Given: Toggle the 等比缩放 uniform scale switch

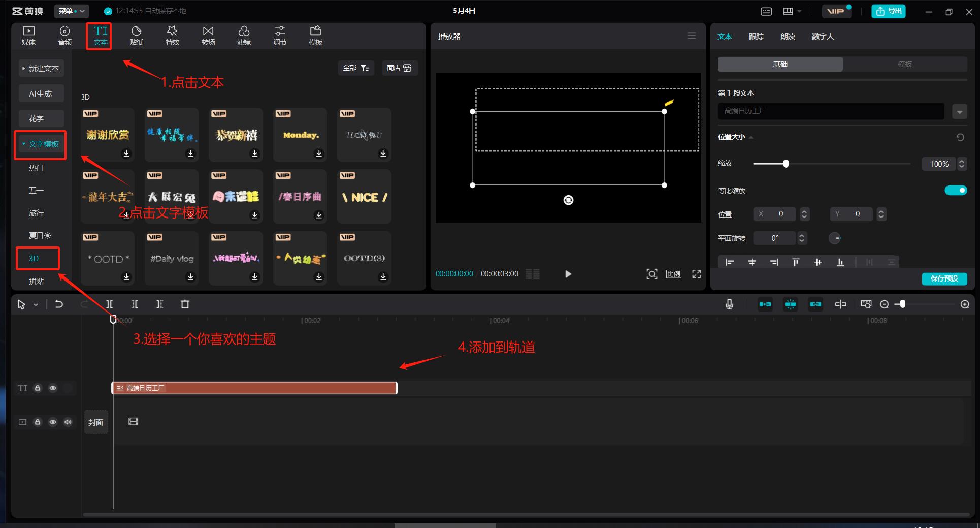Looking at the screenshot, I should tap(955, 191).
